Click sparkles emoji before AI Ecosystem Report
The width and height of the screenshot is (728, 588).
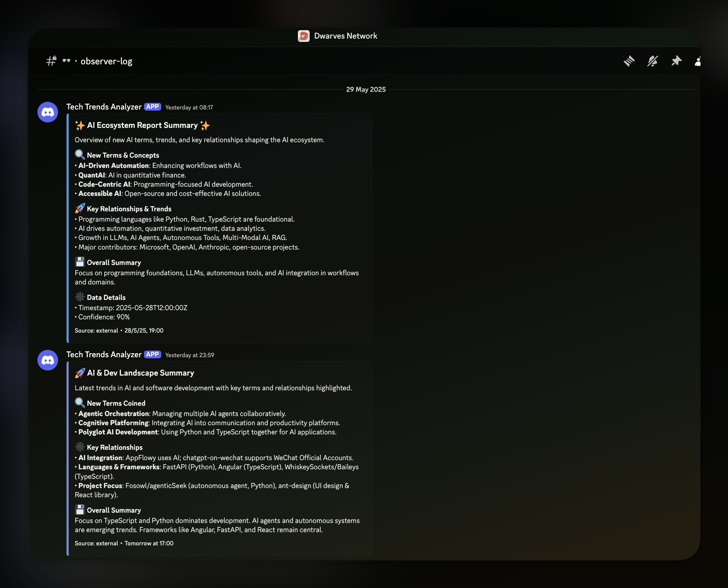click(80, 125)
